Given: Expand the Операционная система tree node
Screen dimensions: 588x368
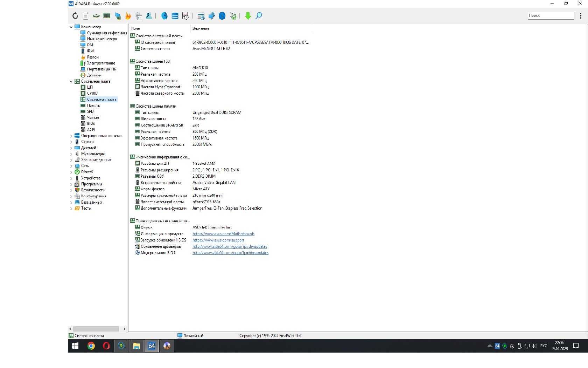Looking at the screenshot, I should pyautogui.click(x=71, y=136).
